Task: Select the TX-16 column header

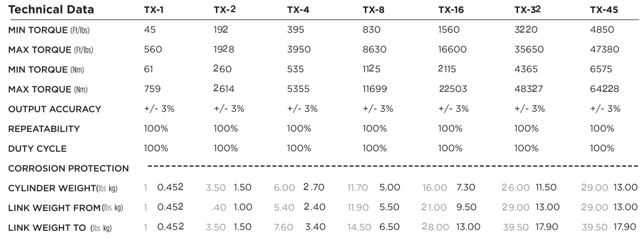Action: tap(451, 10)
